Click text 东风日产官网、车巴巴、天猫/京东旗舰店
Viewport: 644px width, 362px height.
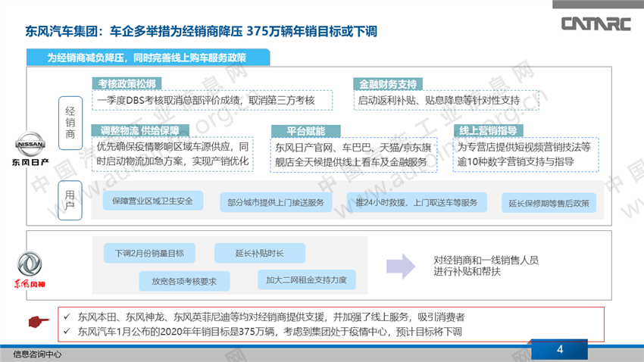click(353, 154)
